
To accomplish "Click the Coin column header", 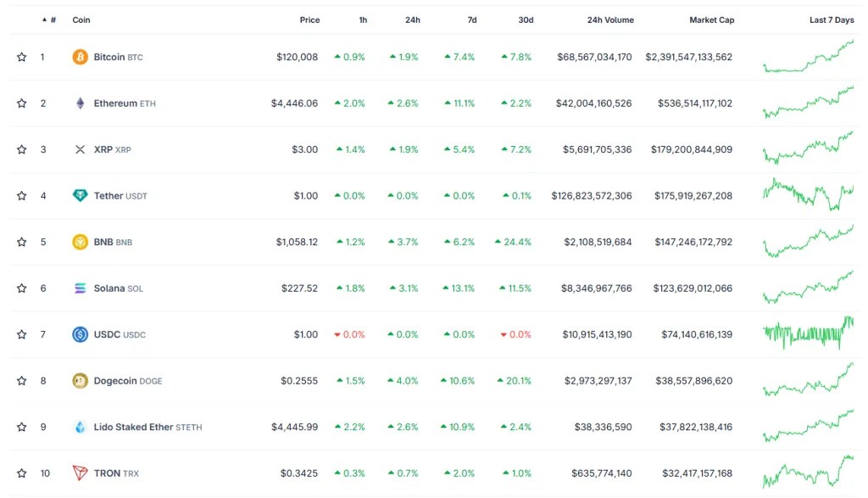I will 81,20.
